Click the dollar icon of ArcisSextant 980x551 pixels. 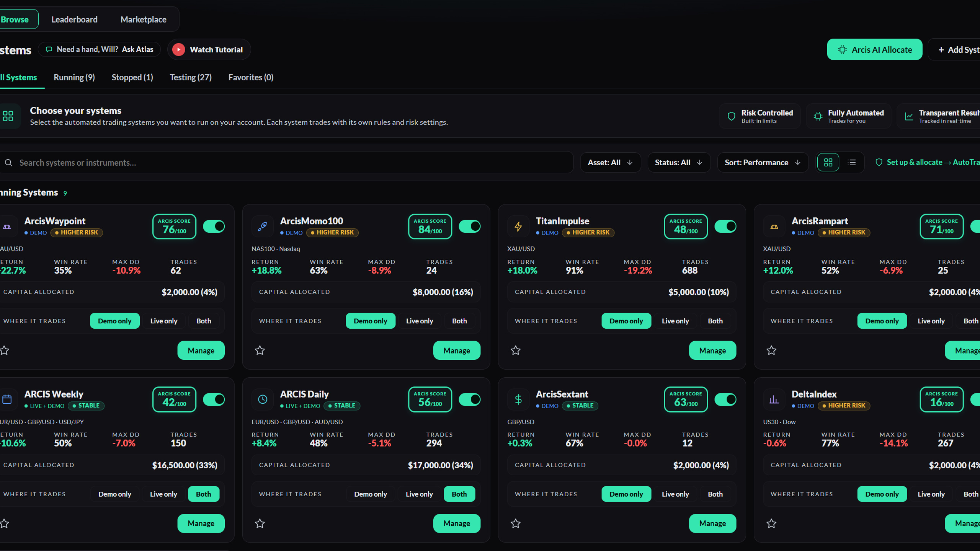[518, 399]
